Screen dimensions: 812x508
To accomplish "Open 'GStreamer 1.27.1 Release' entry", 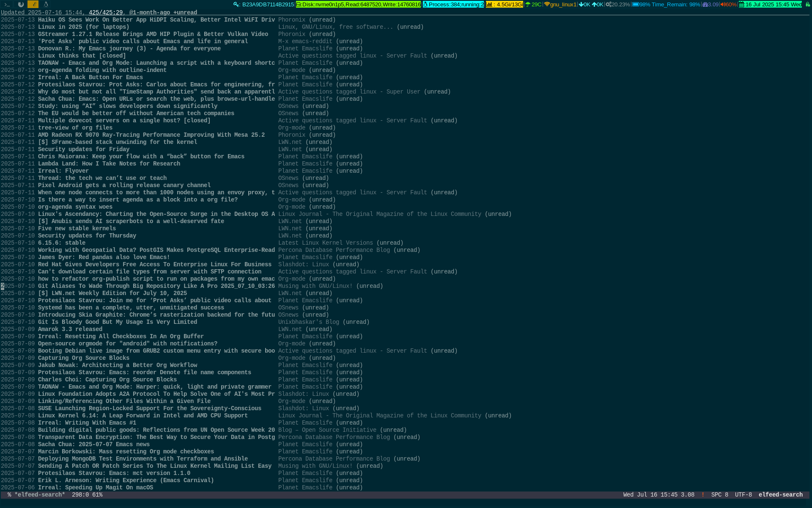I will click(x=153, y=34).
